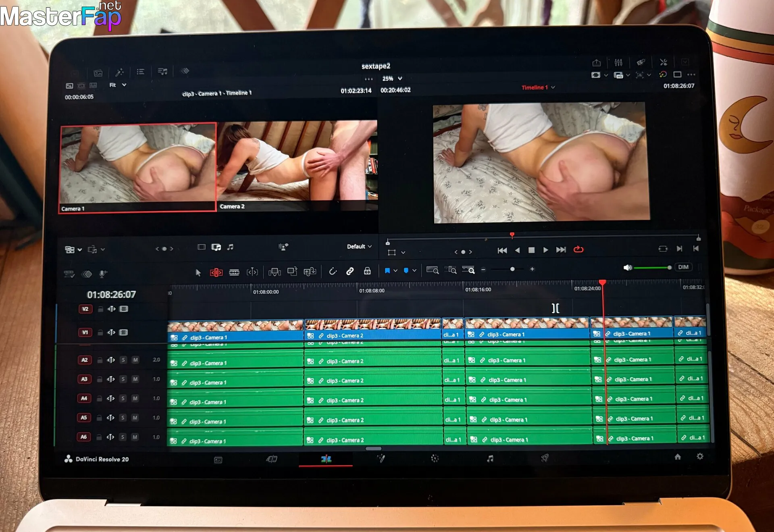This screenshot has width=774, height=532.
Task: Toggle the DIM audio button
Action: click(683, 267)
